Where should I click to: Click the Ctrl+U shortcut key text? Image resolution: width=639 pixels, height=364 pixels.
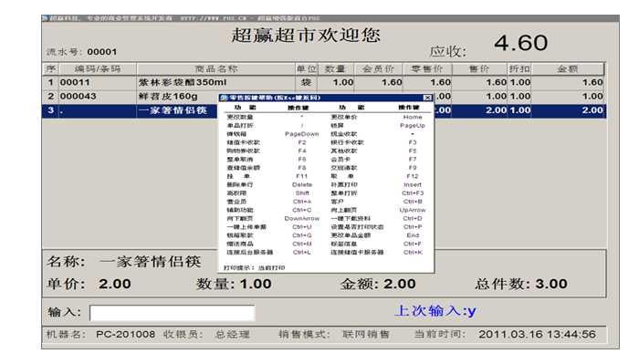pyautogui.click(x=301, y=227)
